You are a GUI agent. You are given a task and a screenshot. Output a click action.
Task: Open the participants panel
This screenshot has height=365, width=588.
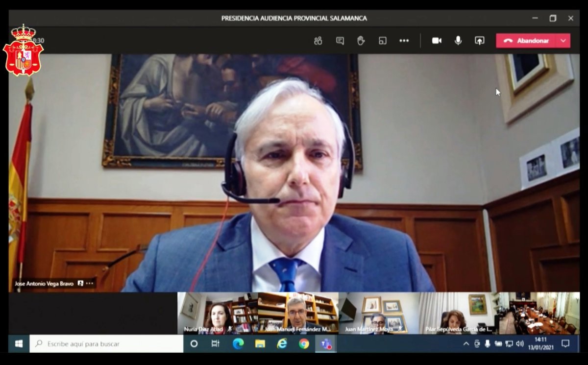(x=318, y=41)
